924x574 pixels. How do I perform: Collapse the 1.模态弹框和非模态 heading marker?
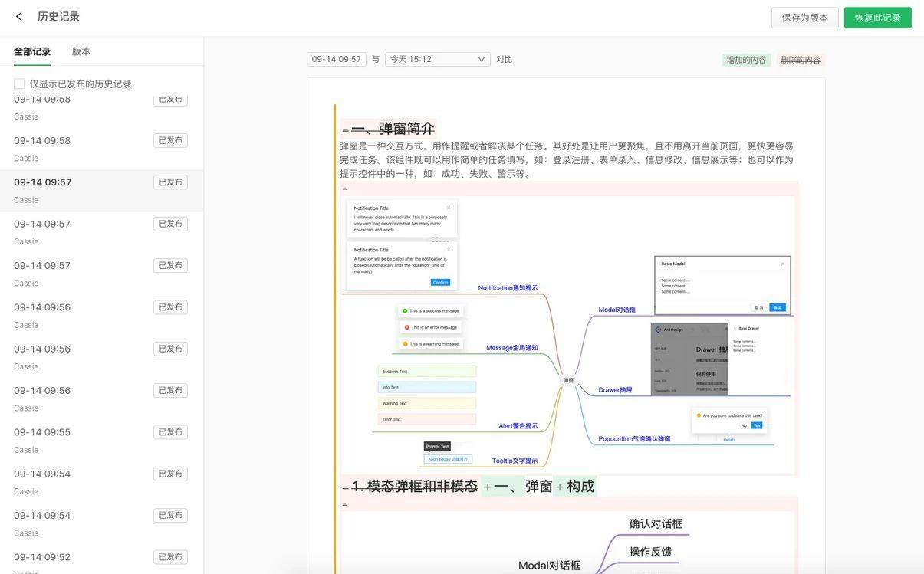(x=345, y=487)
